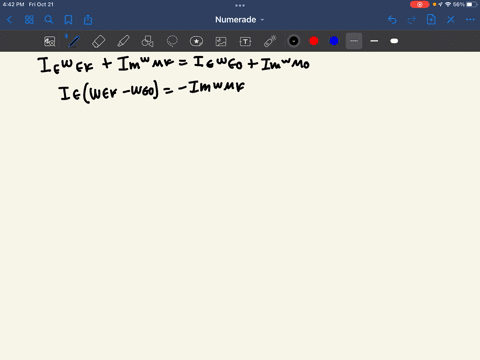Choose the black pen color

pyautogui.click(x=294, y=41)
